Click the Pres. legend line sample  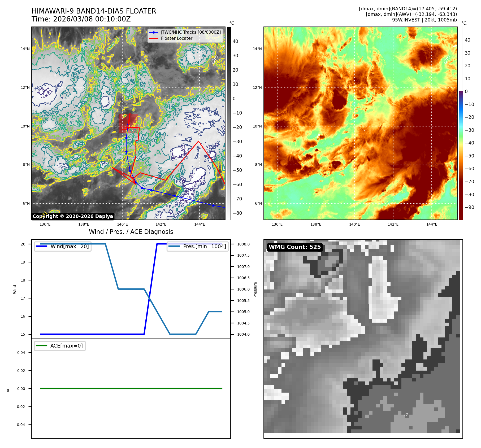click(x=174, y=246)
